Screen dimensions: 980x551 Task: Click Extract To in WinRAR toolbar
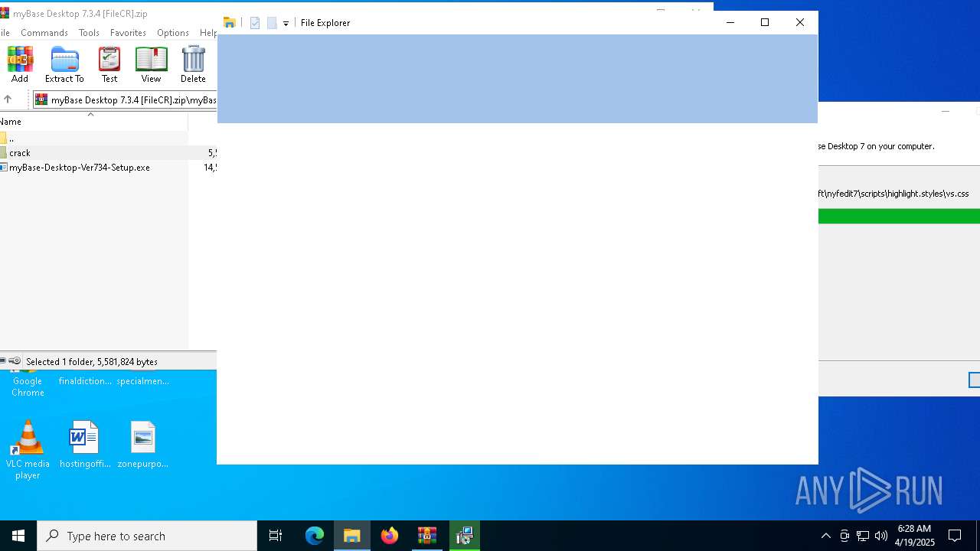[64, 64]
